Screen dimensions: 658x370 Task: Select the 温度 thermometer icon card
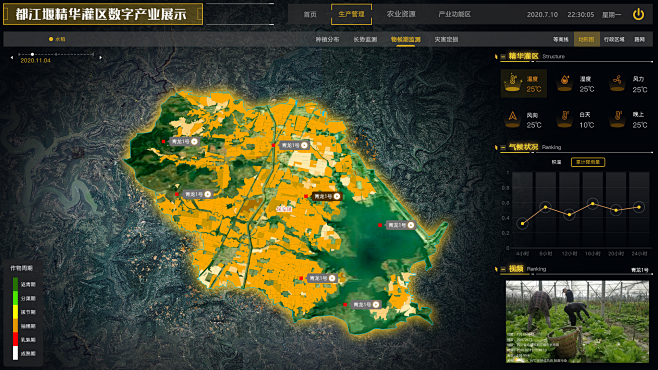(524, 83)
